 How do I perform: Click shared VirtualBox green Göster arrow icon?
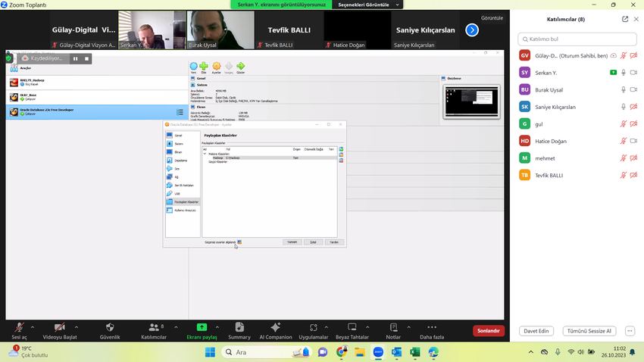(241, 67)
